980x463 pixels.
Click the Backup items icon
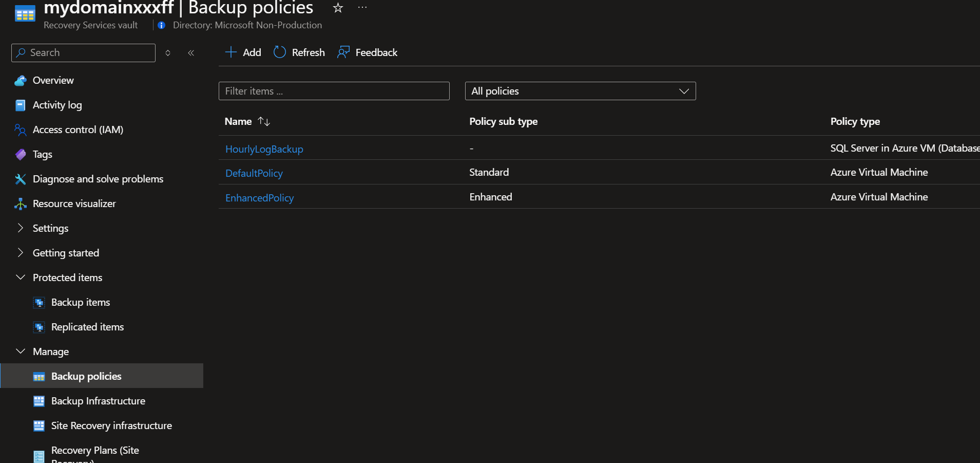tap(39, 303)
